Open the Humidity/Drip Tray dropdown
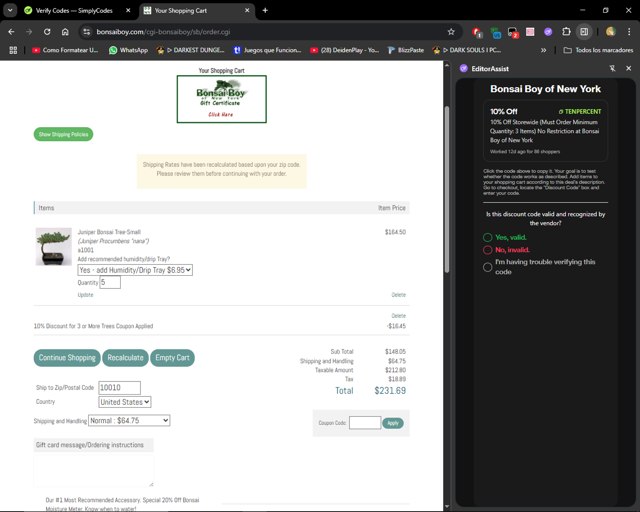Screen dimensions: 640x512 tap(135, 270)
